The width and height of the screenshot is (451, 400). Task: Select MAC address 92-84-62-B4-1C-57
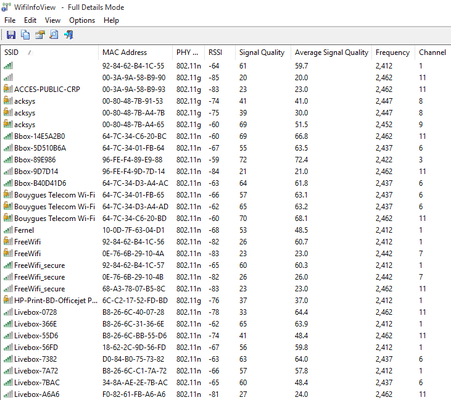pos(133,265)
